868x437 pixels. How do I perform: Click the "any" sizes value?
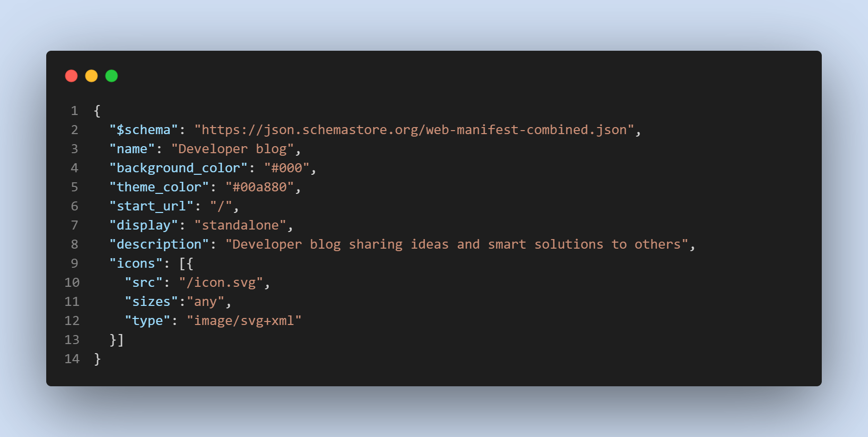coord(205,302)
